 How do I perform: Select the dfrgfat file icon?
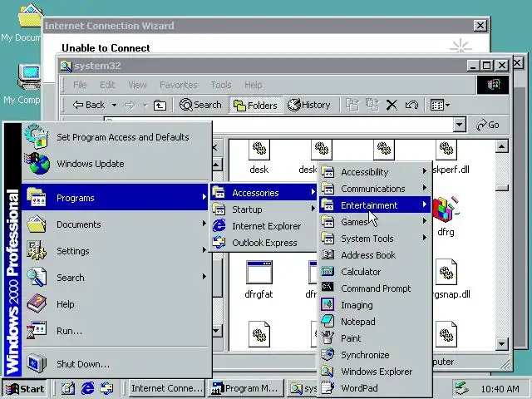point(259,273)
